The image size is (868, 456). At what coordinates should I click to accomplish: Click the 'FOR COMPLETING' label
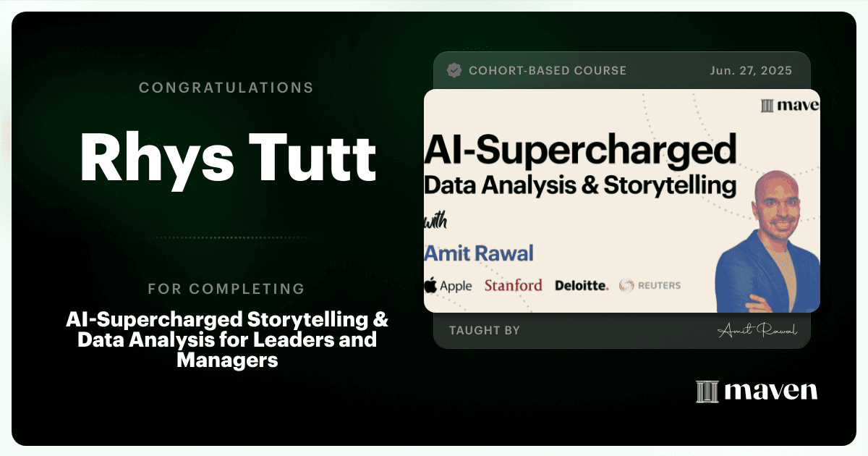coord(226,289)
